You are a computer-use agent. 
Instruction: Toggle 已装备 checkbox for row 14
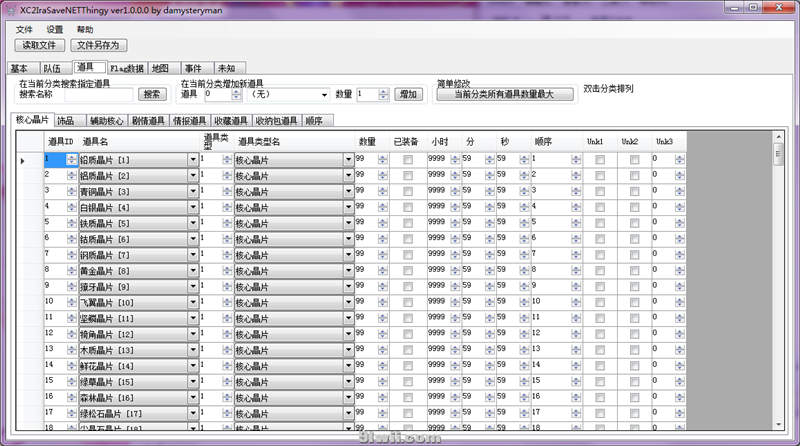tap(408, 365)
